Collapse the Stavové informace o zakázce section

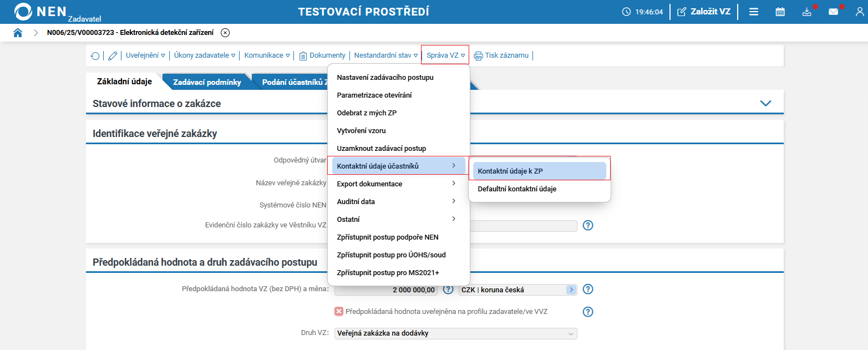767,103
